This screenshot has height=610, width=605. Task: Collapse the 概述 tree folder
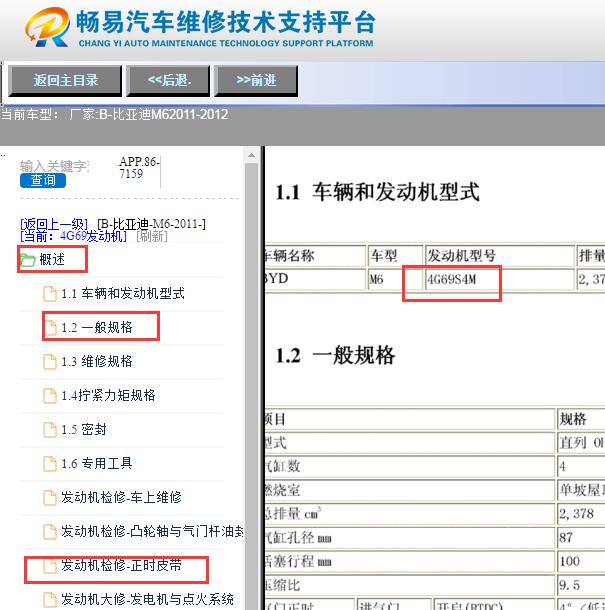tap(52, 259)
